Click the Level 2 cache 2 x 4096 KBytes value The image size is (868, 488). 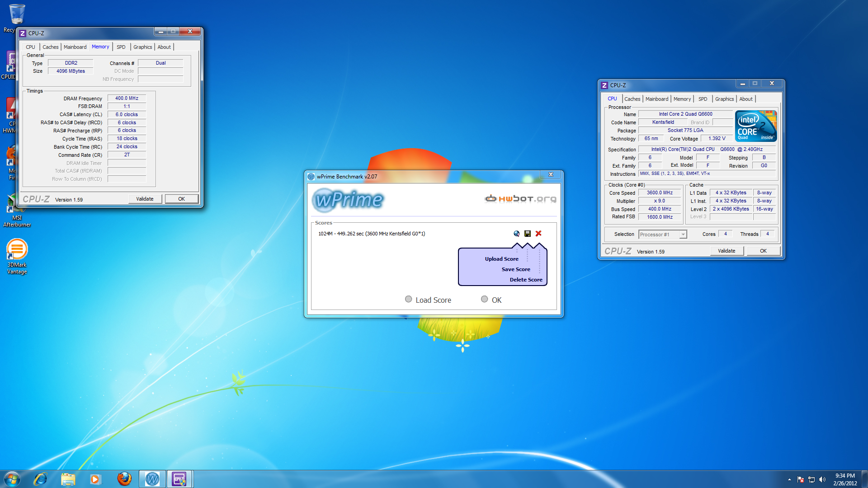point(731,209)
